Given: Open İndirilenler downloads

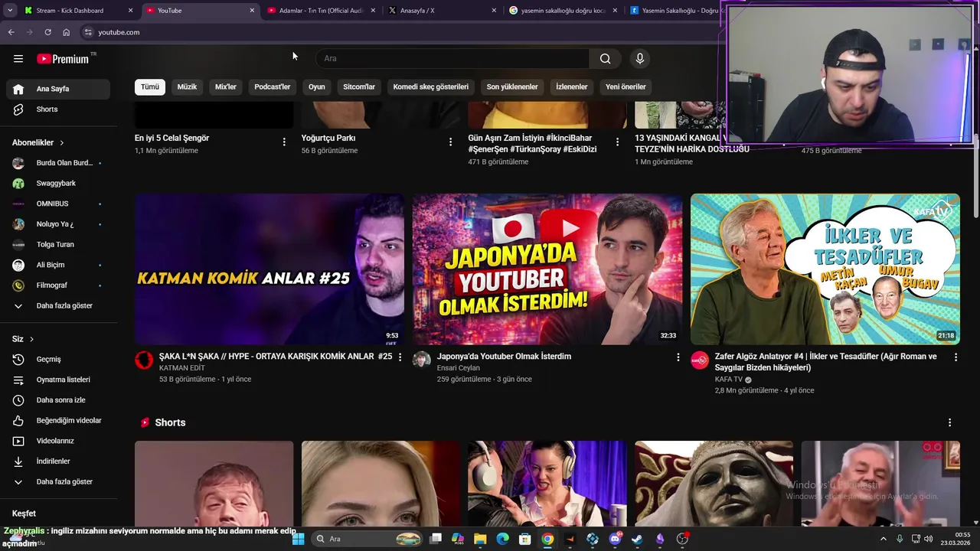Looking at the screenshot, I should tap(58, 461).
